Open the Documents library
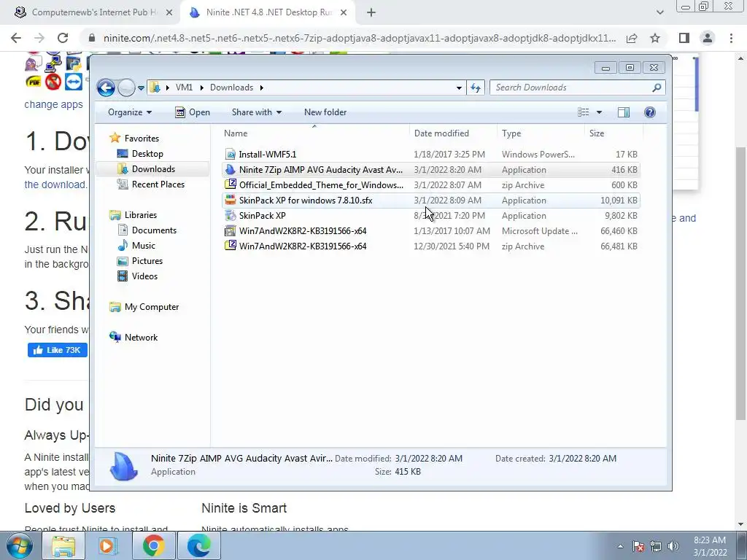The height and width of the screenshot is (560, 747). [x=154, y=230]
